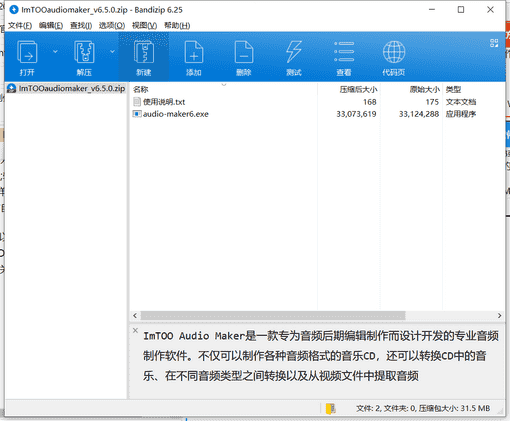Sort by the 类型 column header

point(453,89)
